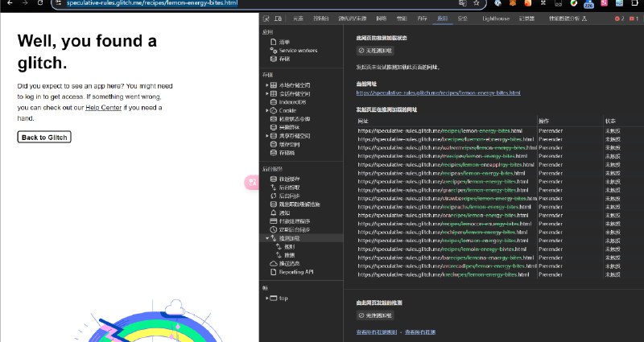644x342 pixels.
Task: Open the red error counter showing 2
Action: 619,19
